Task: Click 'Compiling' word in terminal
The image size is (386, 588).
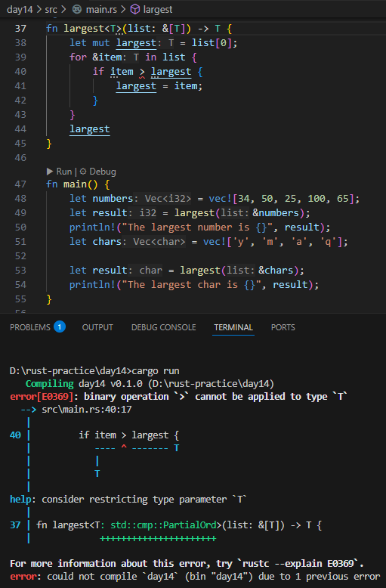Action: click(49, 384)
